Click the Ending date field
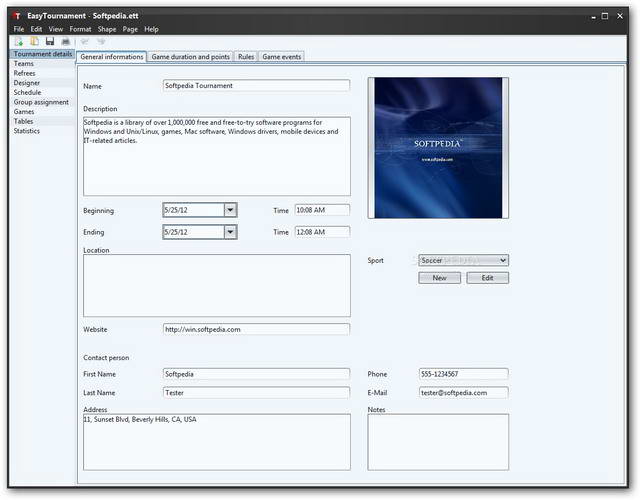The height and width of the screenshot is (500, 640). pos(193,232)
